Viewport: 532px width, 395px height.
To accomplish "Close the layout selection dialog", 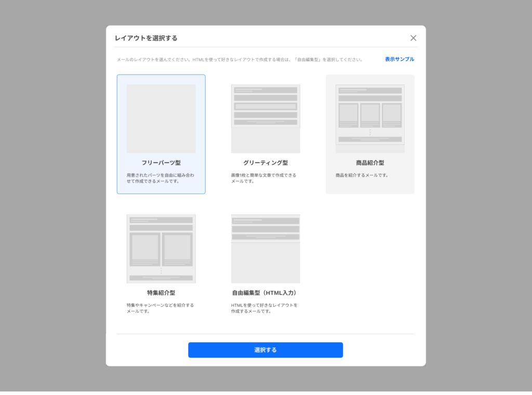I will click(x=413, y=38).
